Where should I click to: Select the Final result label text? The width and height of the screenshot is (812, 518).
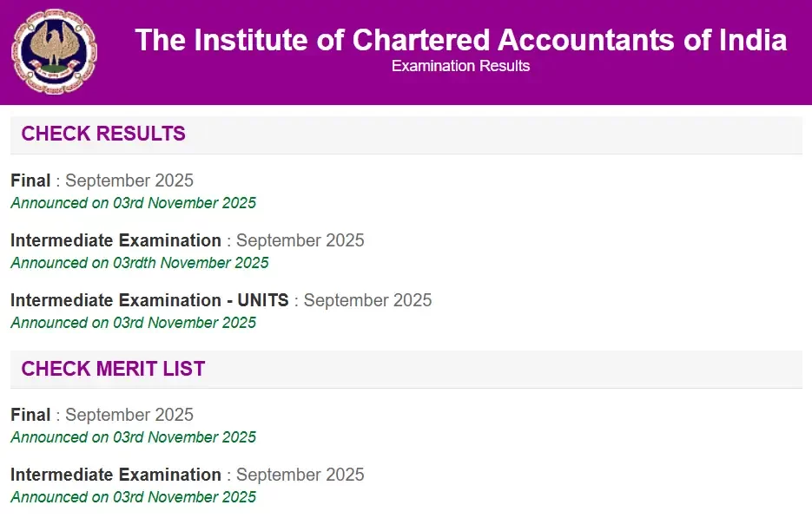pyautogui.click(x=30, y=180)
